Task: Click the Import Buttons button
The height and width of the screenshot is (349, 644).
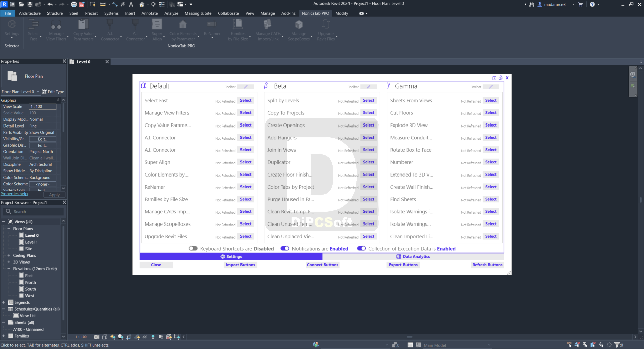Action: [240, 265]
